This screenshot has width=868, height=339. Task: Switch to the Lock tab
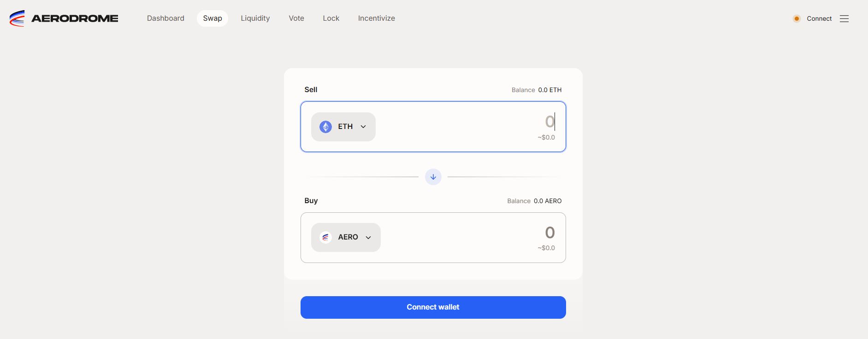coord(331,18)
